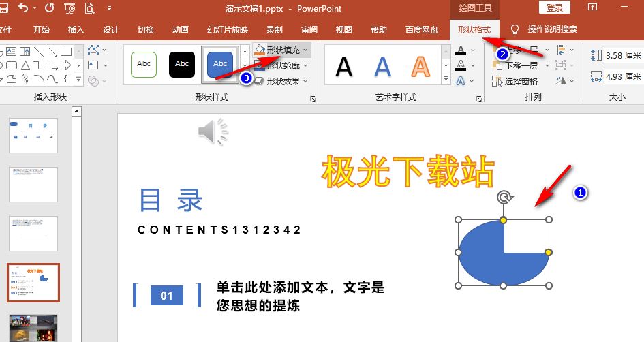Click the 形状效果 shape effects icon
Screen dimensions: 644x342
pos(259,81)
